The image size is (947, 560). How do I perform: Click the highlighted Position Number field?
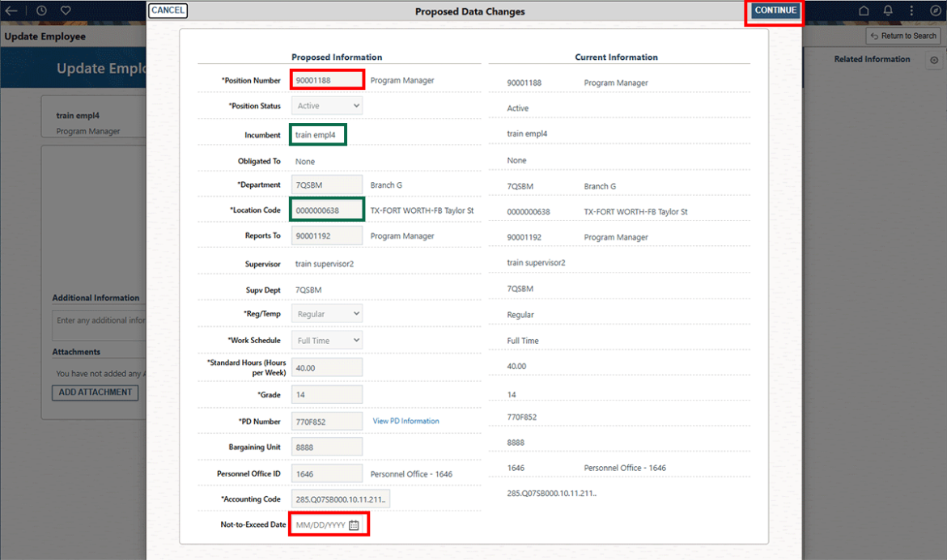[x=325, y=78]
